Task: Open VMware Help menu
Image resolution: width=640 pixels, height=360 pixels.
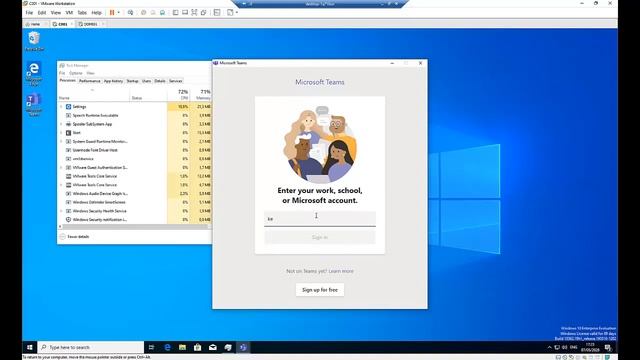Action: coord(96,13)
